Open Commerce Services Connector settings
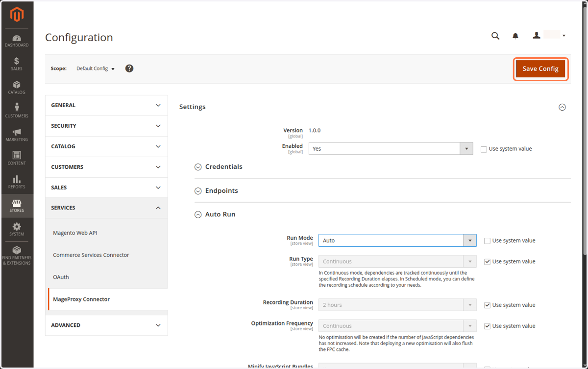 (x=91, y=255)
